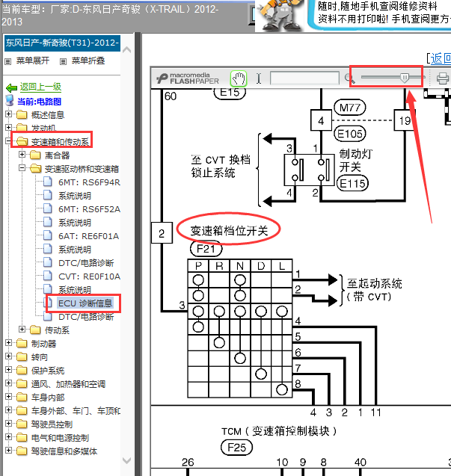
Task: Click the 传动系 folder icon
Action: (35, 330)
